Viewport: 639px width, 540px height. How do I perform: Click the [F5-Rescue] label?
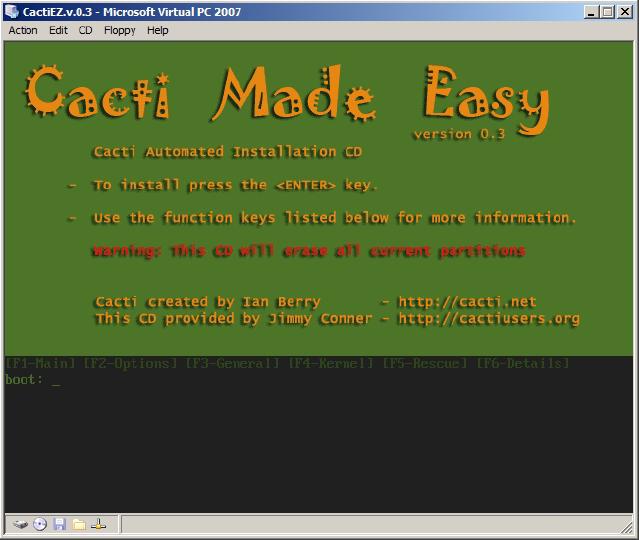coord(424,363)
